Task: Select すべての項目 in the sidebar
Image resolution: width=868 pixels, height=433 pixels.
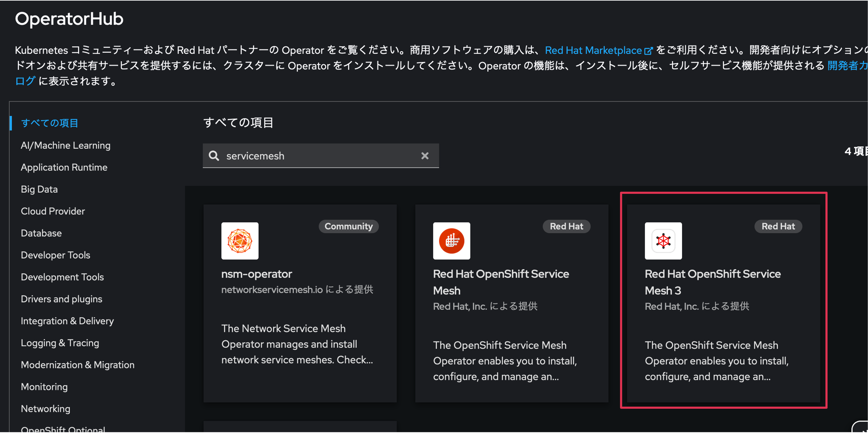Action: pyautogui.click(x=49, y=123)
